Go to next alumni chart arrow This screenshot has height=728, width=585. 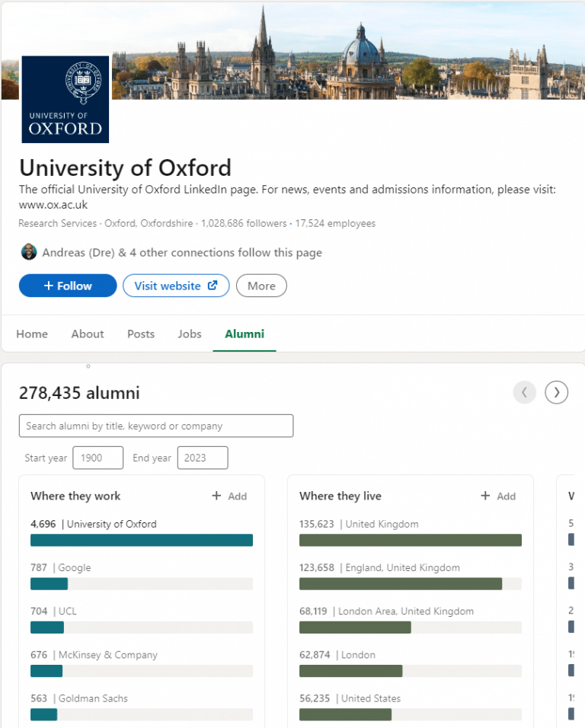coord(556,393)
